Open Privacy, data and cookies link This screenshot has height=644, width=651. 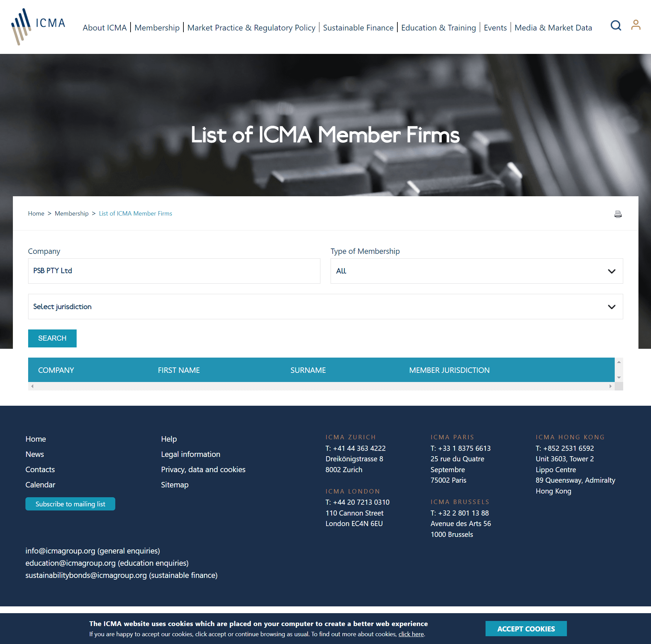click(203, 469)
